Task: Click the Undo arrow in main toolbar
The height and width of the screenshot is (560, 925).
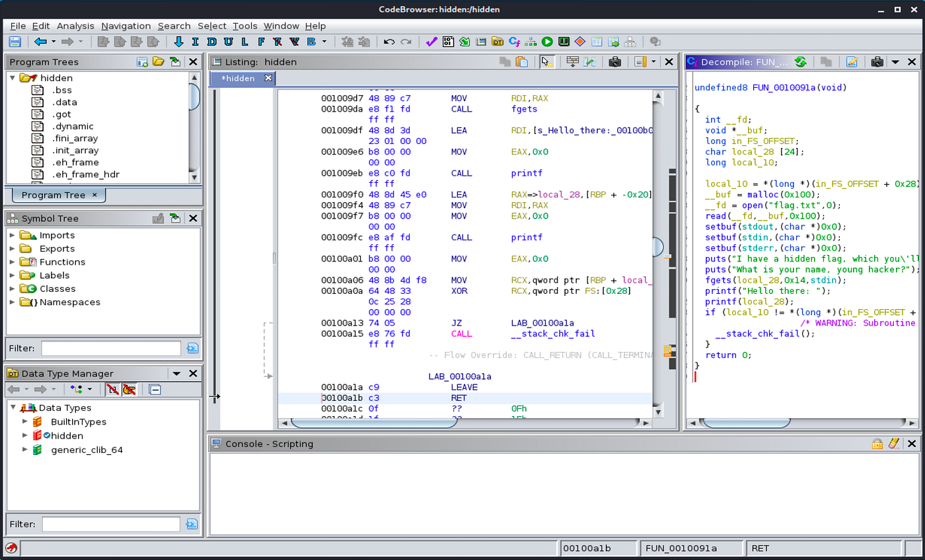Action: 389,42
